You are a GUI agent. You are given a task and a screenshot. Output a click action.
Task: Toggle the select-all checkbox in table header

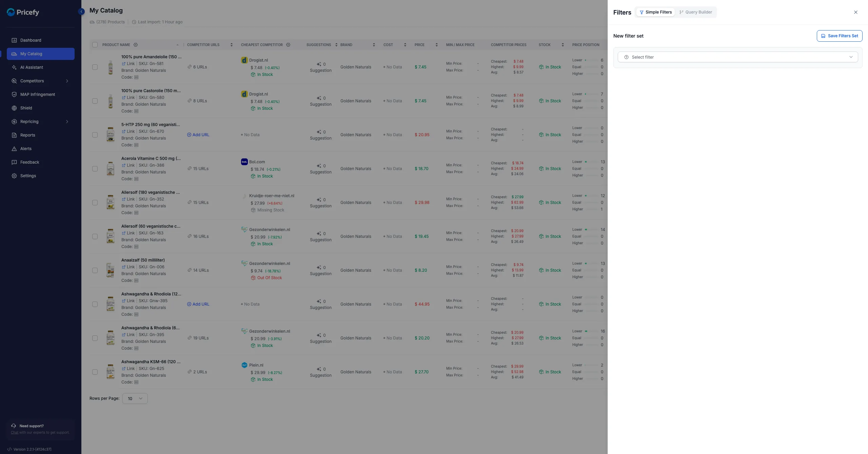[x=95, y=45]
